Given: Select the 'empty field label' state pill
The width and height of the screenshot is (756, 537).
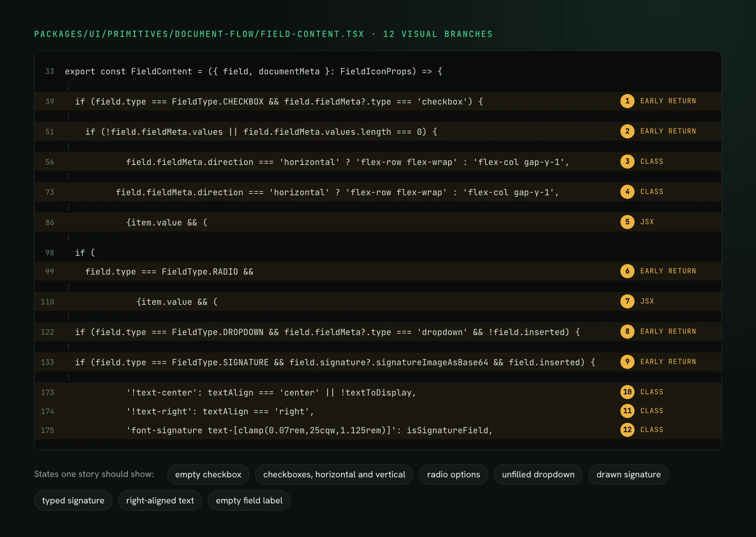Looking at the screenshot, I should click(249, 500).
